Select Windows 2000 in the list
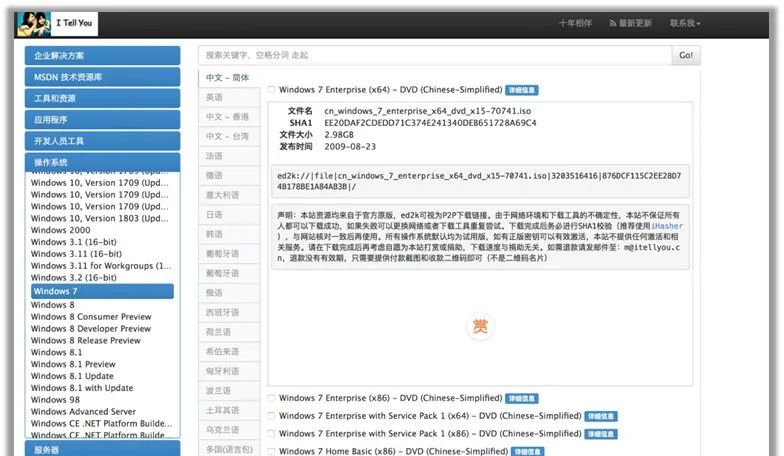This screenshot has height=456, width=784. coord(60,230)
